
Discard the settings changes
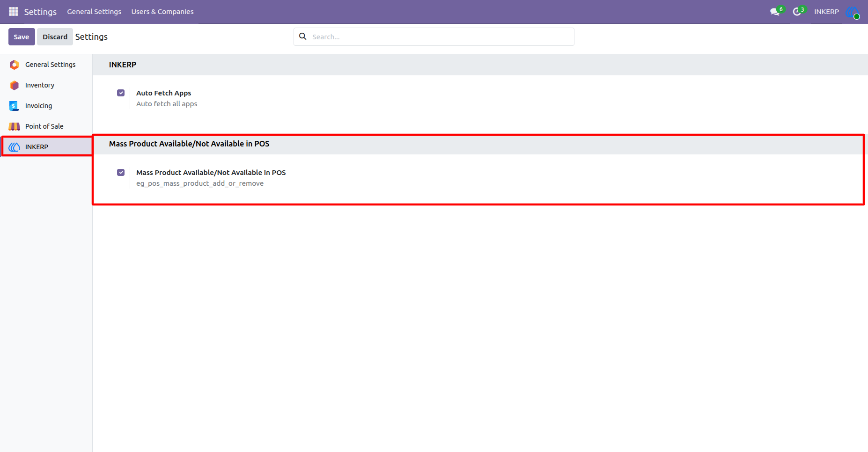55,36
